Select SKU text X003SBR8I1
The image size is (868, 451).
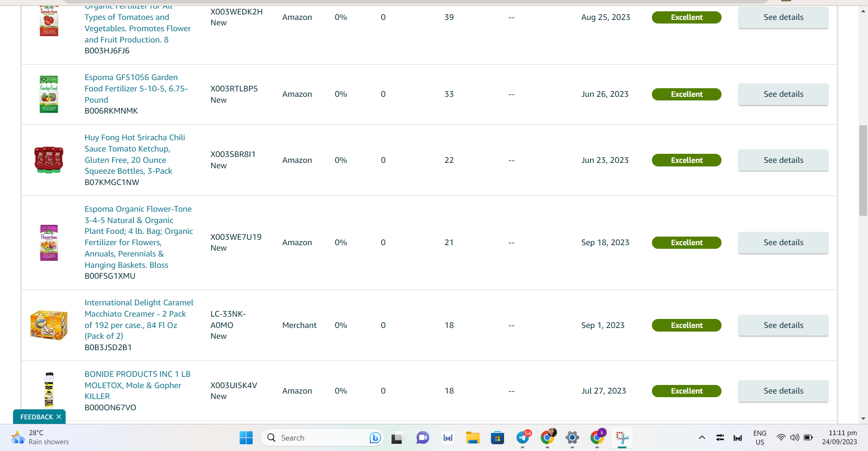233,154
